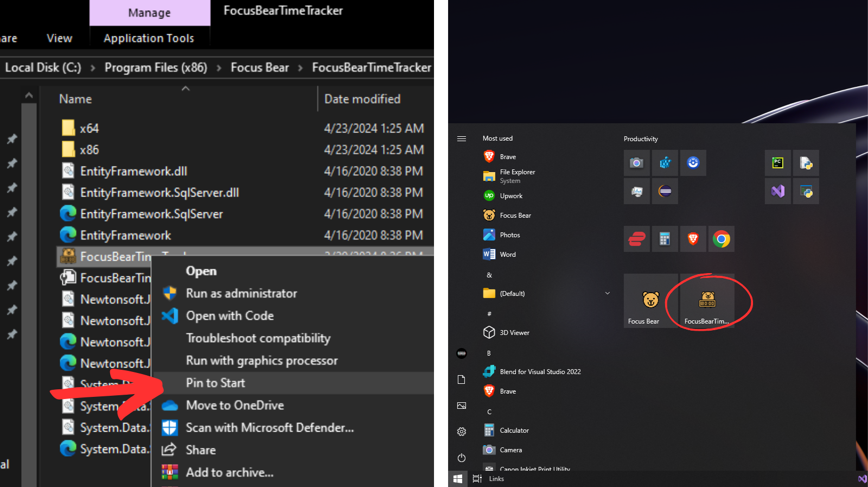Expand chevron after Focus Bear breadcrumb

tap(300, 68)
